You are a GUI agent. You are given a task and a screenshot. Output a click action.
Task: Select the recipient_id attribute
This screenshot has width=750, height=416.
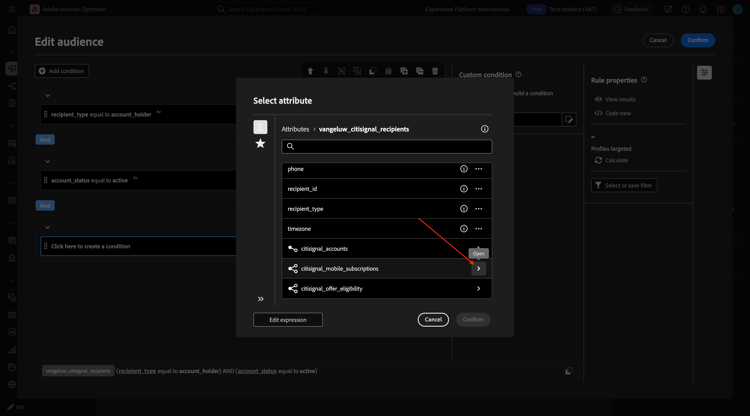click(x=386, y=189)
